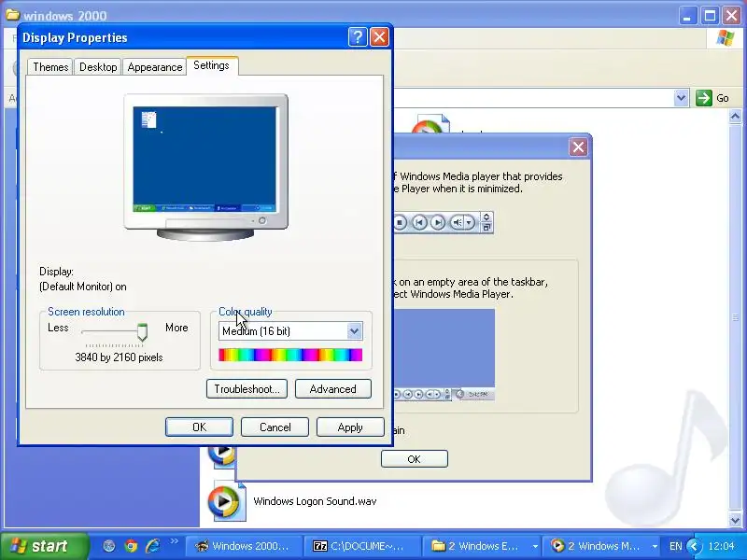Image resolution: width=747 pixels, height=560 pixels.
Task: Click the mini player taskbar preview image
Action: pos(444,355)
